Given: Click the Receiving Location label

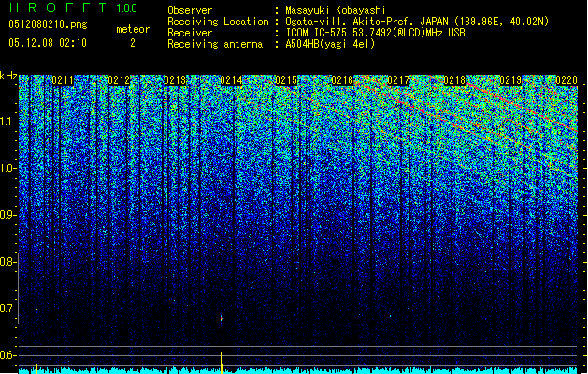Looking at the screenshot, I should [218, 22].
